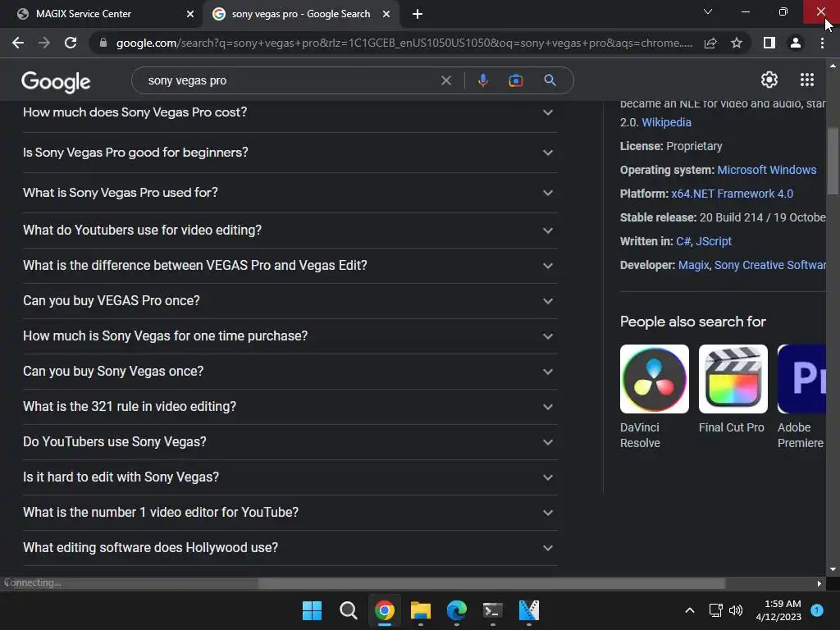Image resolution: width=840 pixels, height=630 pixels.
Task: Open the terminal from the taskbar
Action: pos(492,610)
